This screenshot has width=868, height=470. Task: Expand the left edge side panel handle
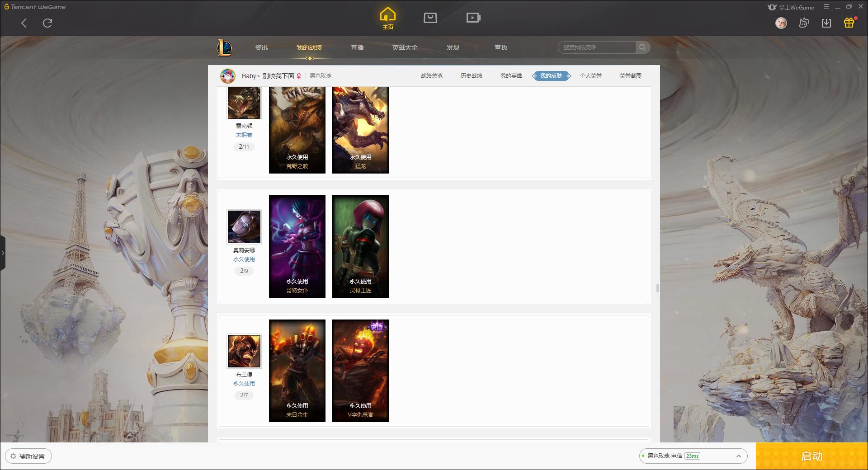pos(3,253)
